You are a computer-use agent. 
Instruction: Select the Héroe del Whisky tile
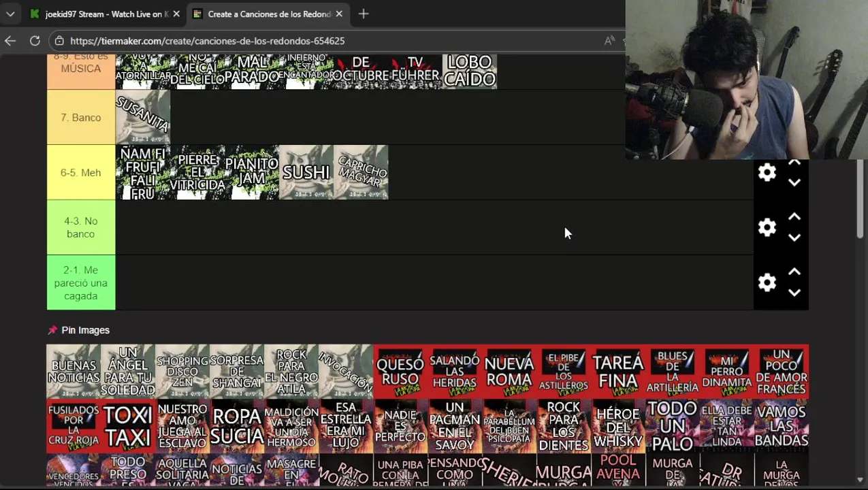click(x=618, y=425)
